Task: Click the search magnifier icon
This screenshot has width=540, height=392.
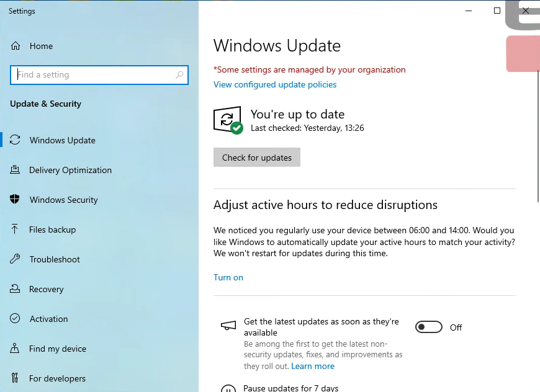Action: click(179, 75)
